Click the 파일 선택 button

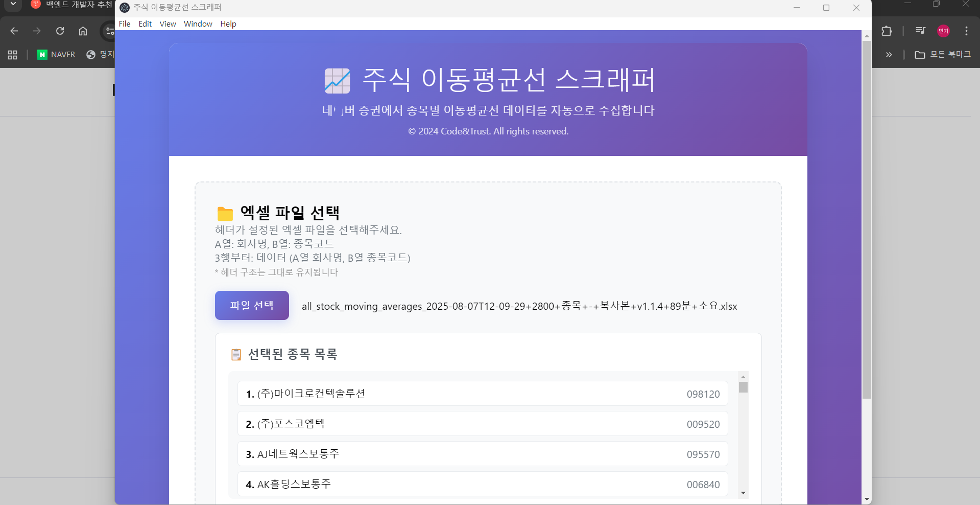click(x=252, y=305)
